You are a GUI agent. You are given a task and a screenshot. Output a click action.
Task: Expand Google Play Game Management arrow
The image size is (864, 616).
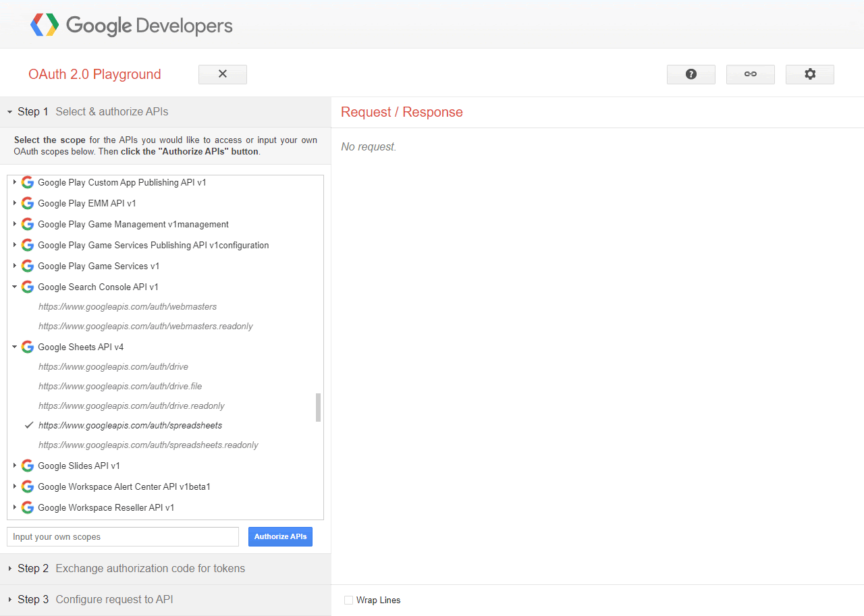point(14,224)
